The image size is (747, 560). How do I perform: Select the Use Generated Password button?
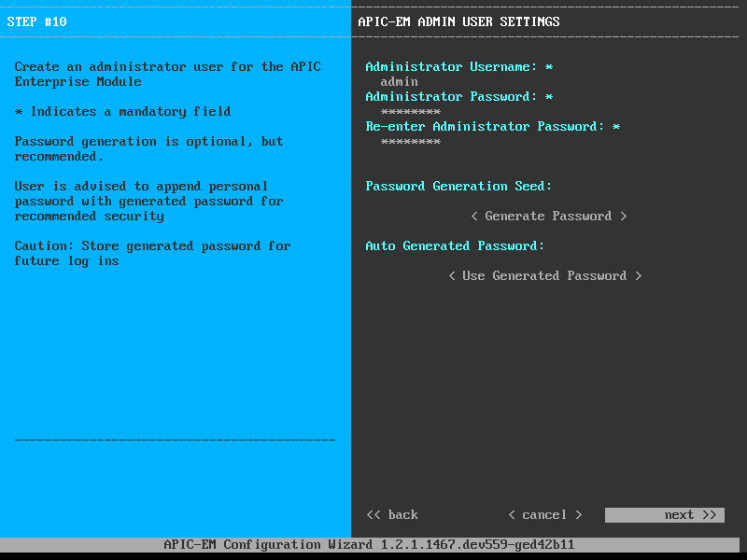click(545, 275)
